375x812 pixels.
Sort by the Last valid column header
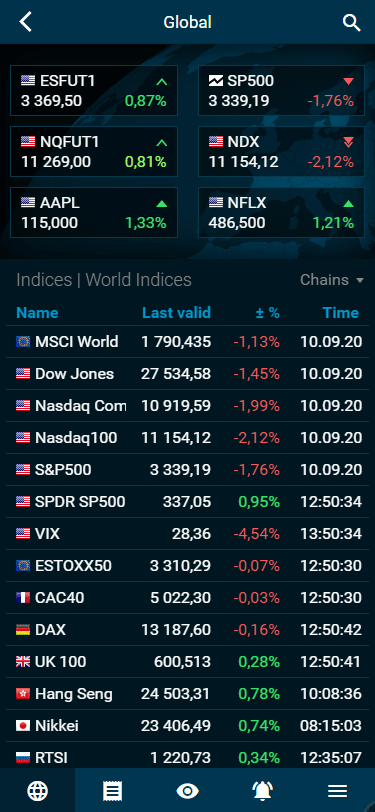point(177,313)
